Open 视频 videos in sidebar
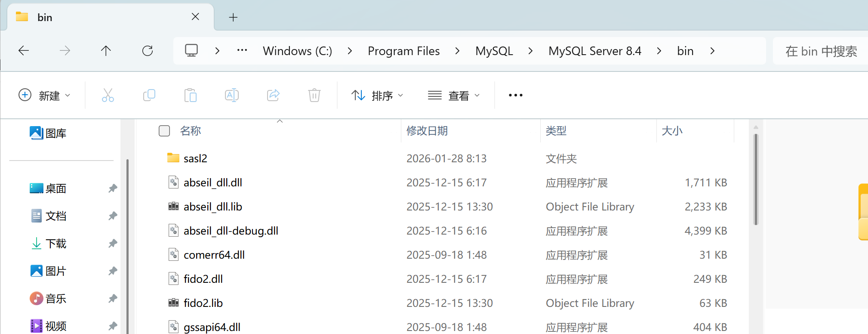The width and height of the screenshot is (868, 334). pyautogui.click(x=48, y=326)
